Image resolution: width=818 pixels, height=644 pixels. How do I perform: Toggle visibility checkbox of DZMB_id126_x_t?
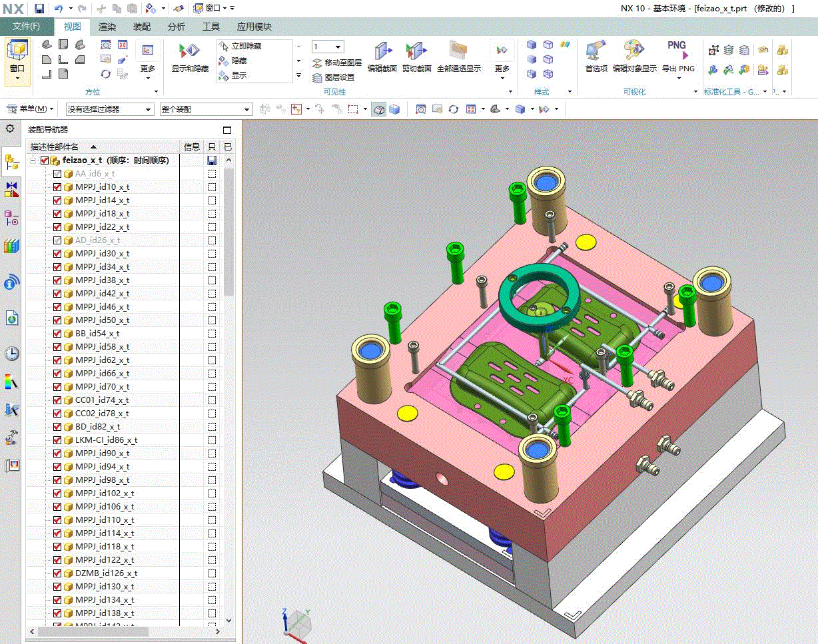coord(57,573)
